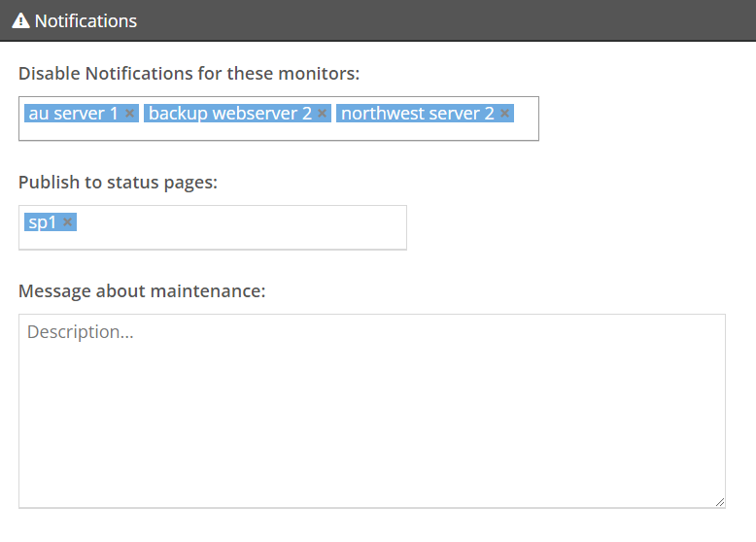The width and height of the screenshot is (756, 542).
Task: Open the monitors multi-select dropdown field
Action: pos(279,119)
